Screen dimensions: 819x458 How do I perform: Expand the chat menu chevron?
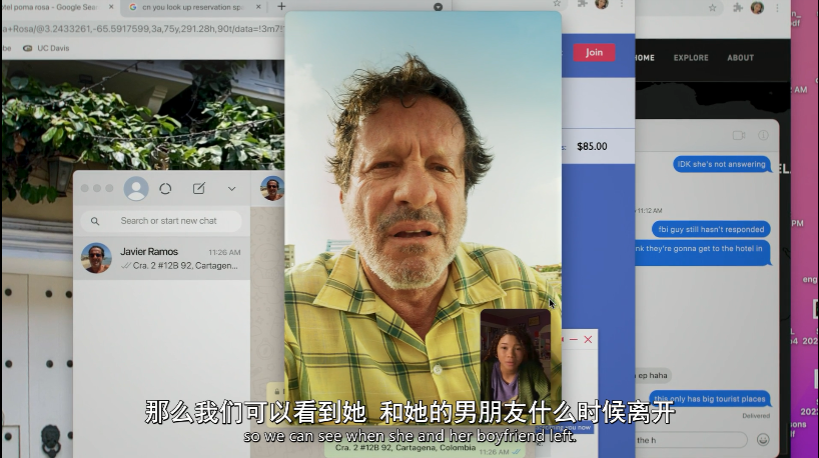pyautogui.click(x=232, y=188)
